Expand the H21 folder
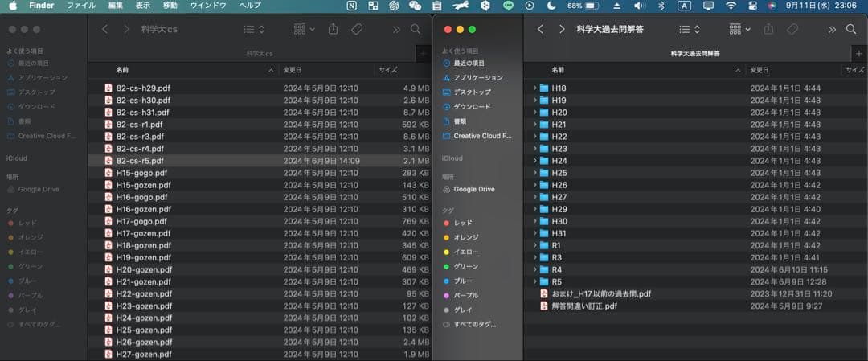 click(534, 125)
